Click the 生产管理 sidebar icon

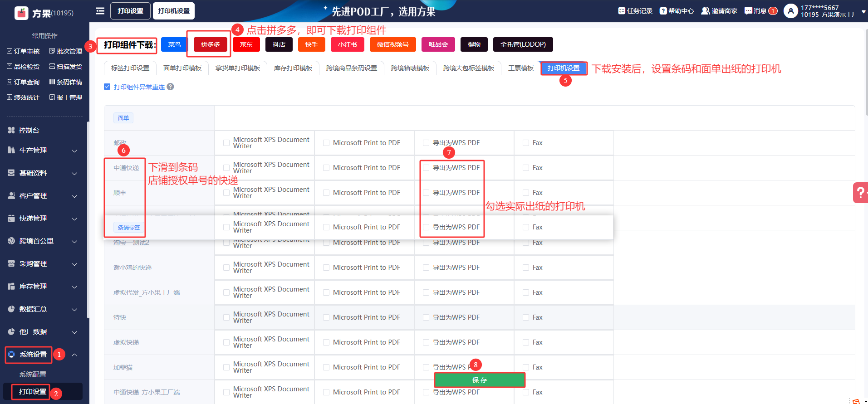11,150
